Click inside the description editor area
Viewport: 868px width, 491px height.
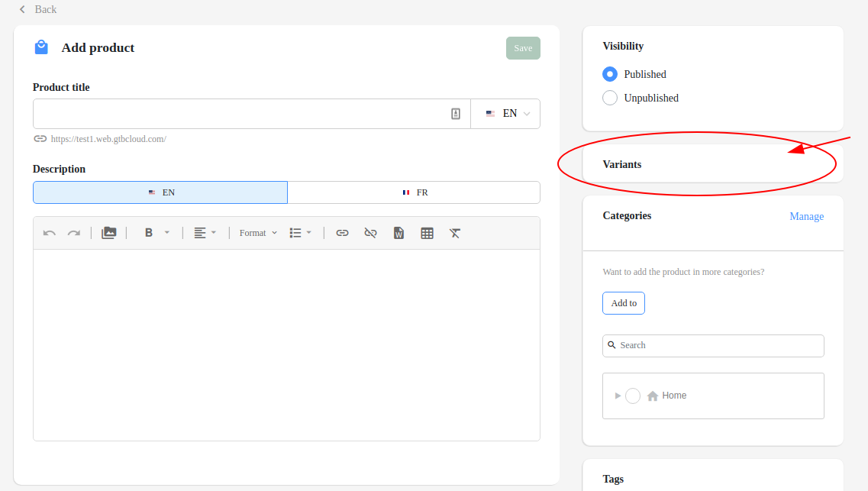pos(287,345)
